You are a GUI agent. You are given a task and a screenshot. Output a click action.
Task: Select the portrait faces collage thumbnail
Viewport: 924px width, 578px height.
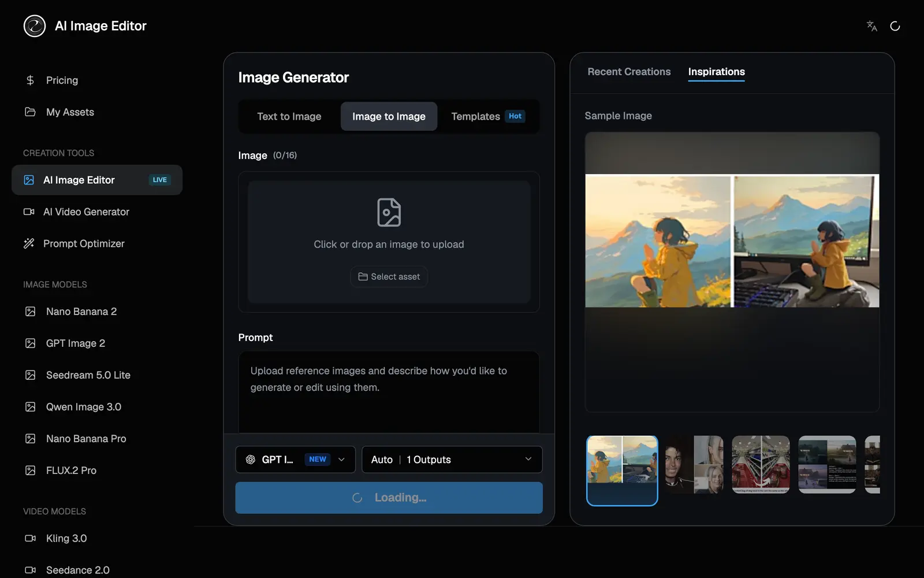pos(694,465)
